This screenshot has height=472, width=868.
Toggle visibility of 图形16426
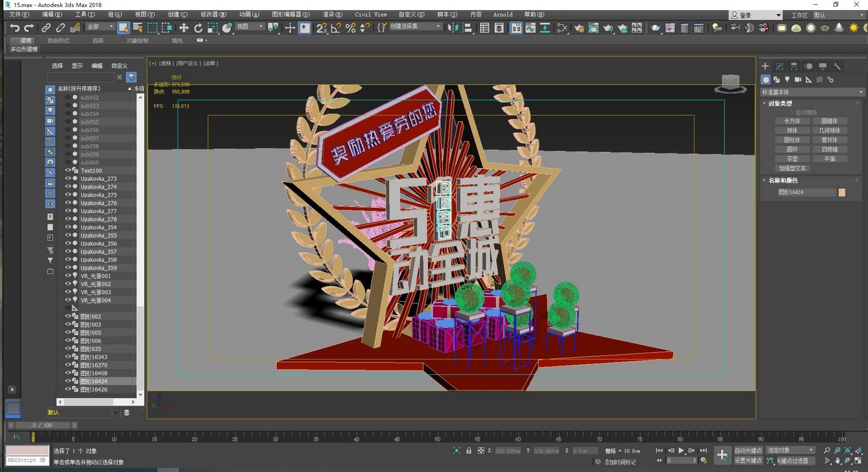pos(68,389)
